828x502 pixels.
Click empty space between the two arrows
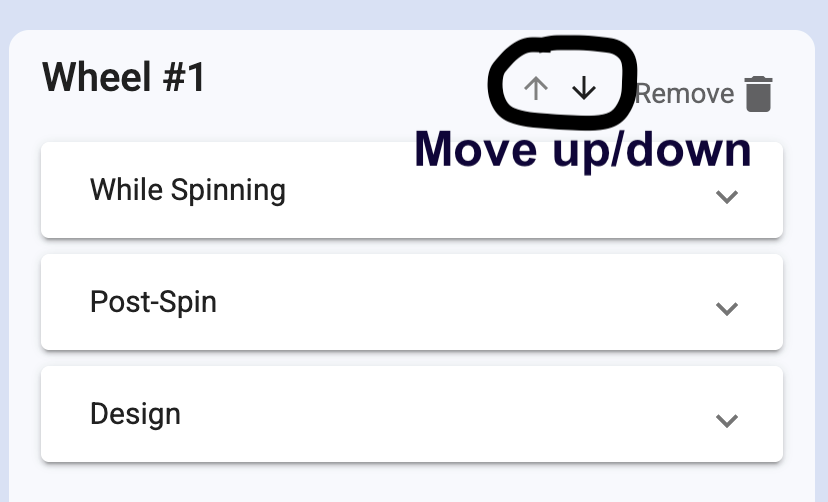(560, 89)
